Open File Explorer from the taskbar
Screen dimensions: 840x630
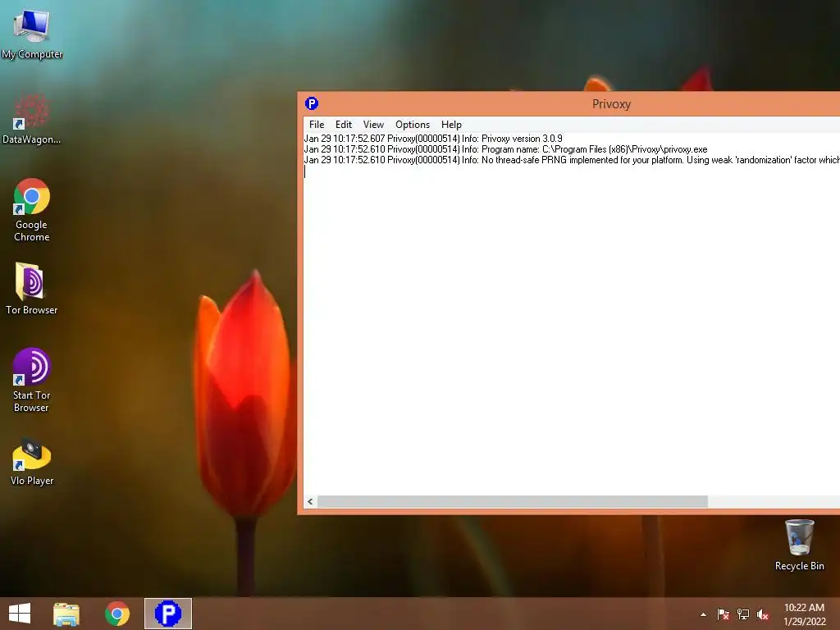66,614
